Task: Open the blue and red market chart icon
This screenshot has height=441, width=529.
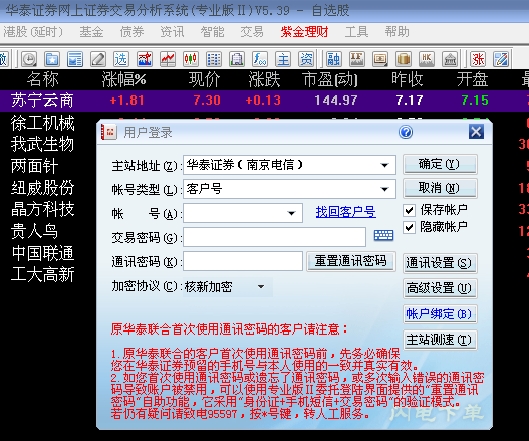Action: pos(144,59)
